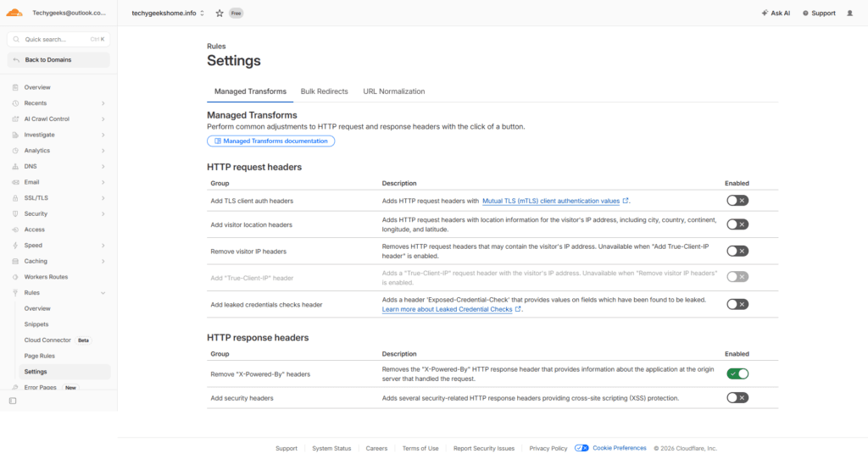The image size is (868, 459).
Task: Enable Remove visitor IP headers toggle
Action: pyautogui.click(x=737, y=251)
